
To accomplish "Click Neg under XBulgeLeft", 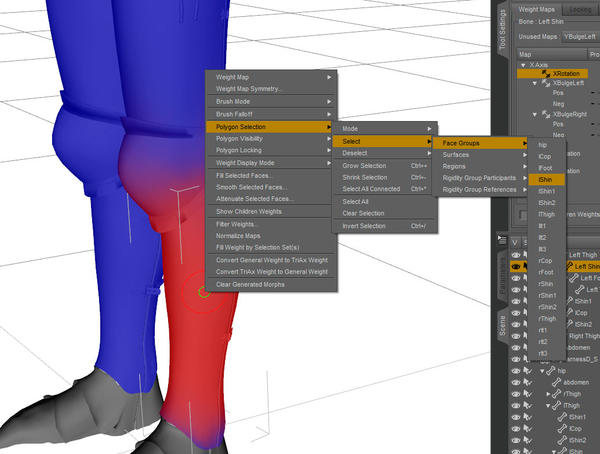I will [558, 104].
